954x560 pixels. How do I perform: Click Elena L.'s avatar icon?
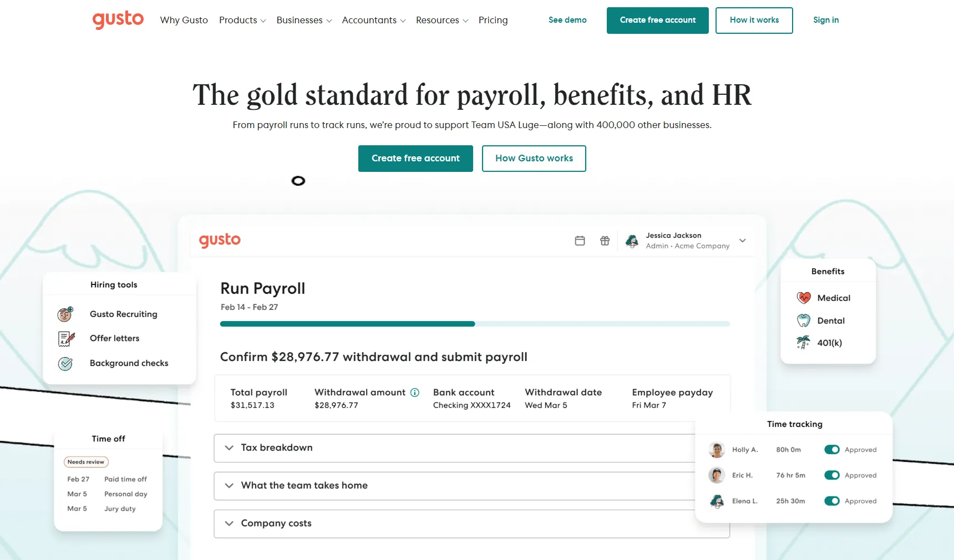click(717, 501)
